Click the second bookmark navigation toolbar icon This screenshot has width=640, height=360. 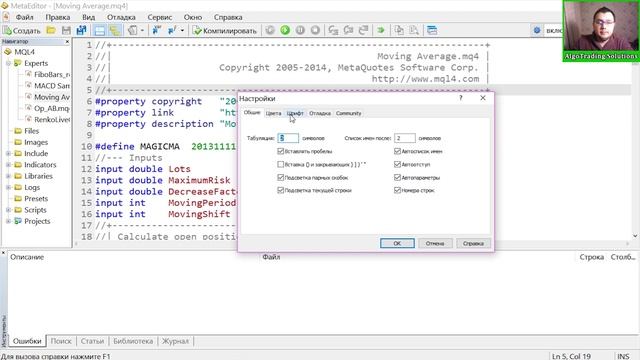click(172, 30)
